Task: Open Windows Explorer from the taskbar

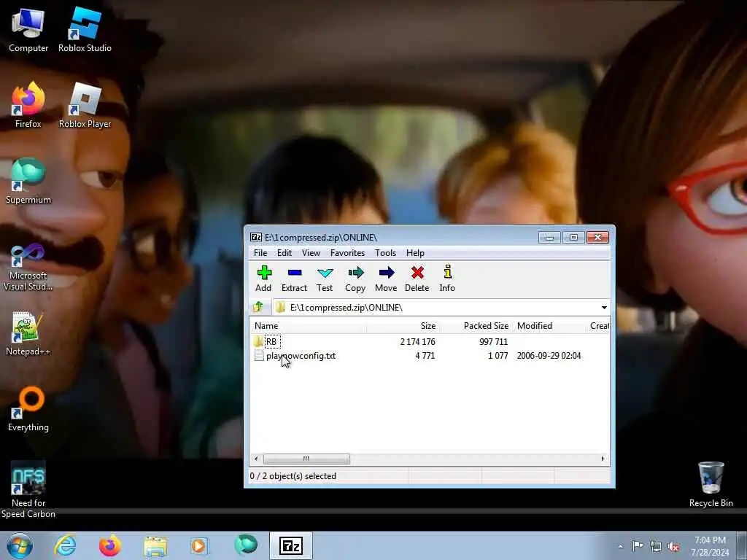Action: [155, 545]
